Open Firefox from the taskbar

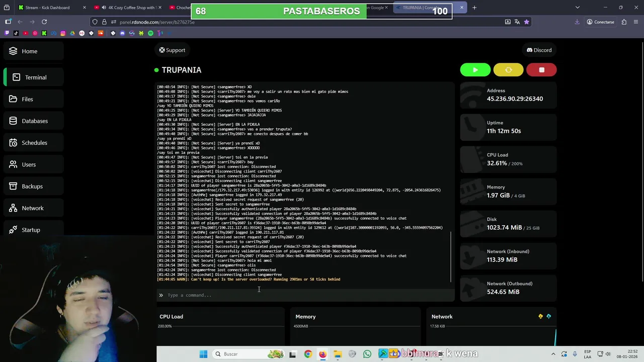(323, 354)
